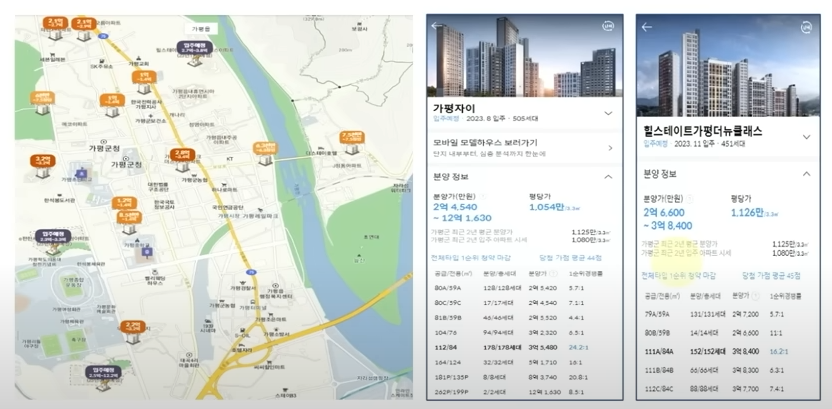Open the 당첨 가점 평균 45점 link
832x409 pixels.
[x=771, y=276]
